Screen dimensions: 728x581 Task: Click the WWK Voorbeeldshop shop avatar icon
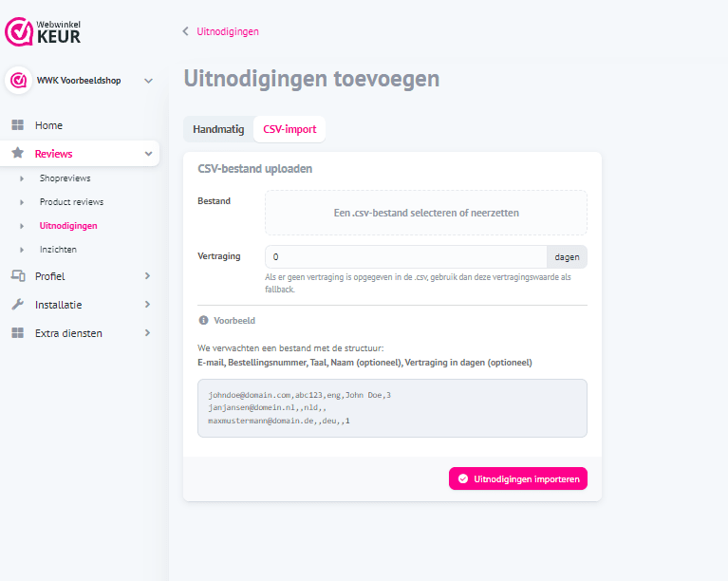[x=17, y=81]
